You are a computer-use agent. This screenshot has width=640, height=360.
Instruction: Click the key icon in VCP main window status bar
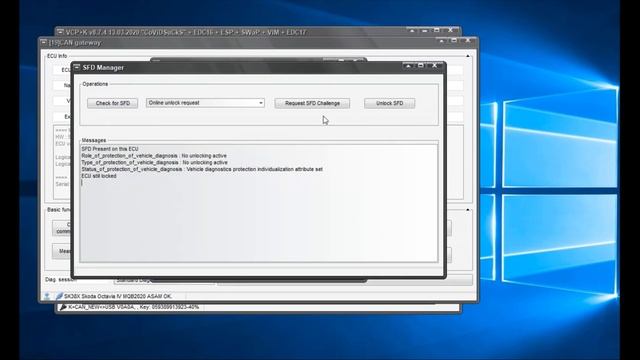[63, 307]
